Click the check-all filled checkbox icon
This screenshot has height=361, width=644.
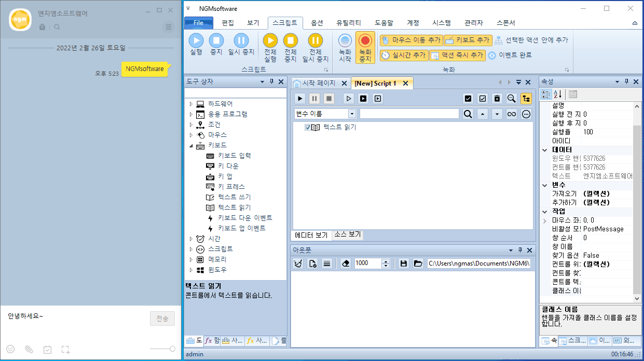click(468, 98)
